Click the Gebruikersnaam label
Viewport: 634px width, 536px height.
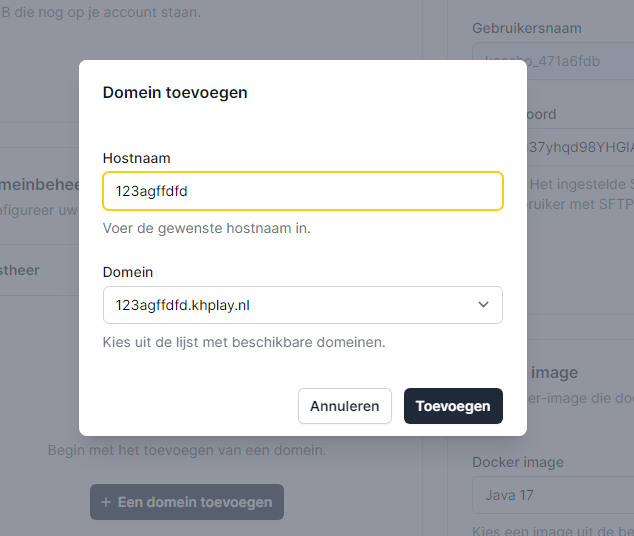tap(526, 29)
